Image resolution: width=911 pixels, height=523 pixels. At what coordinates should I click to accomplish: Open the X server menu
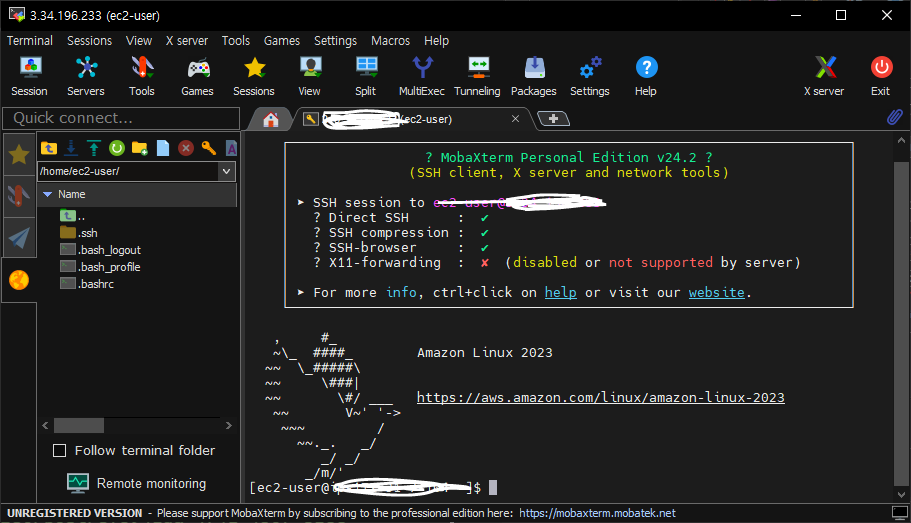pyautogui.click(x=187, y=41)
